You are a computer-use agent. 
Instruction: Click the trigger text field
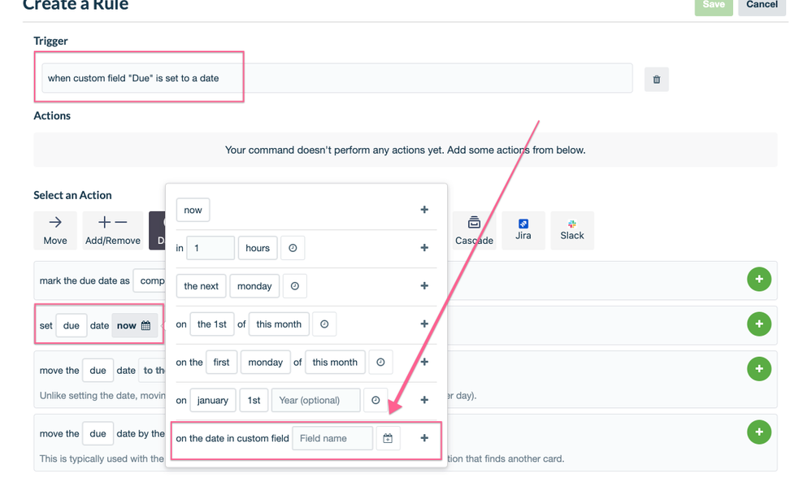pyautogui.click(x=337, y=78)
